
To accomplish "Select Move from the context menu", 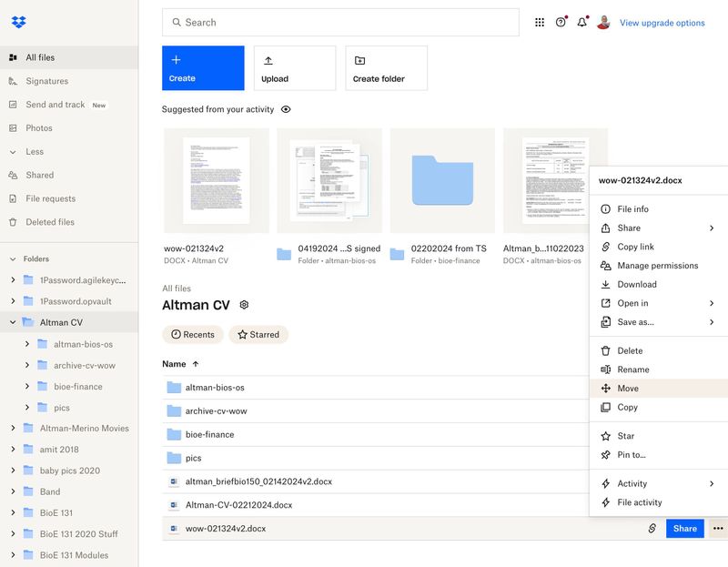I will click(628, 389).
